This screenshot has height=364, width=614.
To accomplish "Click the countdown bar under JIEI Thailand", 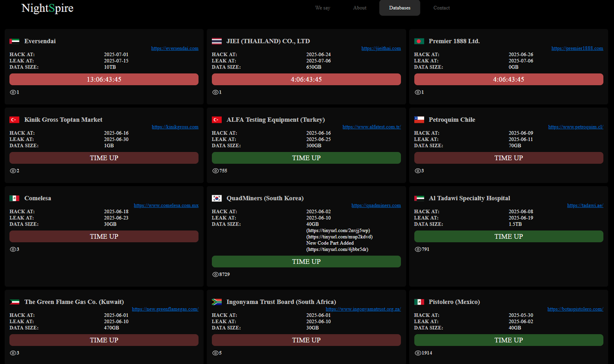I will [306, 79].
